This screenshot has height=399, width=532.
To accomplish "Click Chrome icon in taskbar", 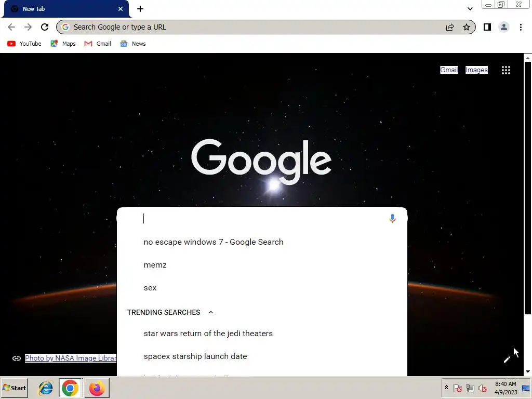I will 70,388.
